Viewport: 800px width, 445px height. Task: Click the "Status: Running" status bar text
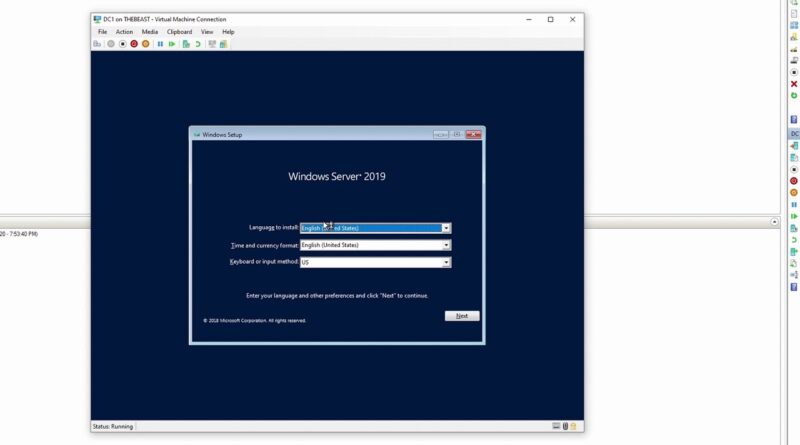click(113, 427)
